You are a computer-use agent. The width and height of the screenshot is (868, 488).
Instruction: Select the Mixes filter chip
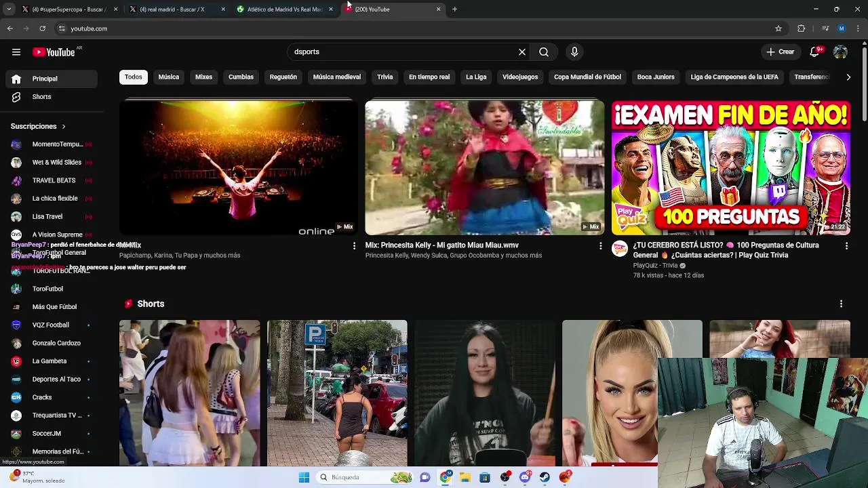pos(204,77)
